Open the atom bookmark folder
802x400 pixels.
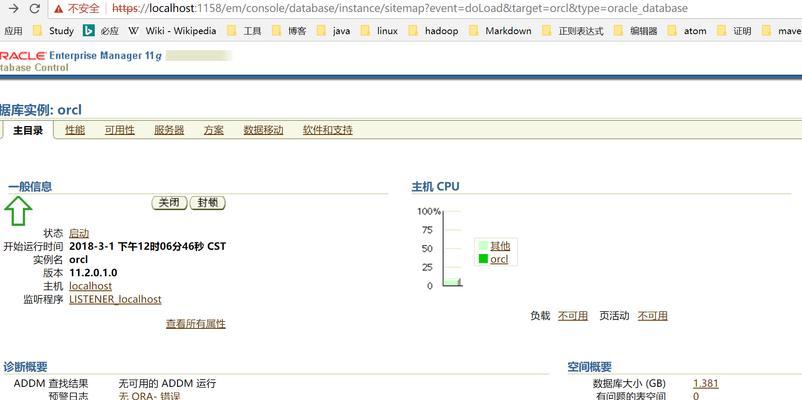pos(687,31)
